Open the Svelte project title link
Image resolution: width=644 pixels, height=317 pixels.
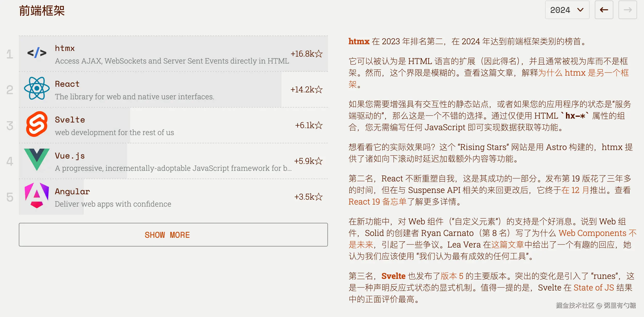click(70, 120)
